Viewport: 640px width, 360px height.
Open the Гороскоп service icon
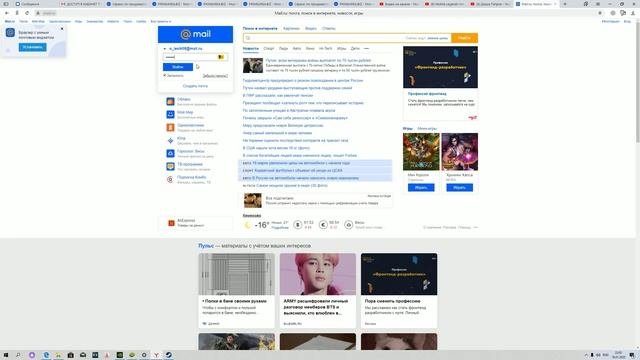(170, 153)
